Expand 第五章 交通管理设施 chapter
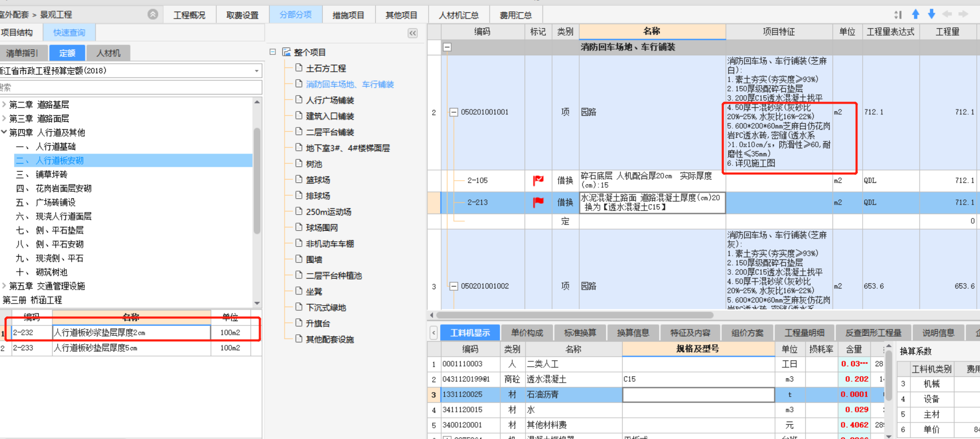The height and width of the screenshot is (439, 980). [x=4, y=286]
